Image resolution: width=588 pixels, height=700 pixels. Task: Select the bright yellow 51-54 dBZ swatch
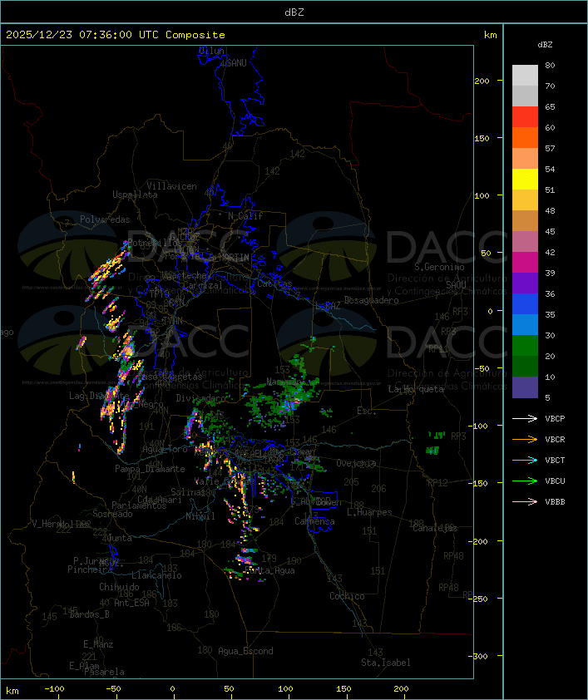pyautogui.click(x=525, y=179)
